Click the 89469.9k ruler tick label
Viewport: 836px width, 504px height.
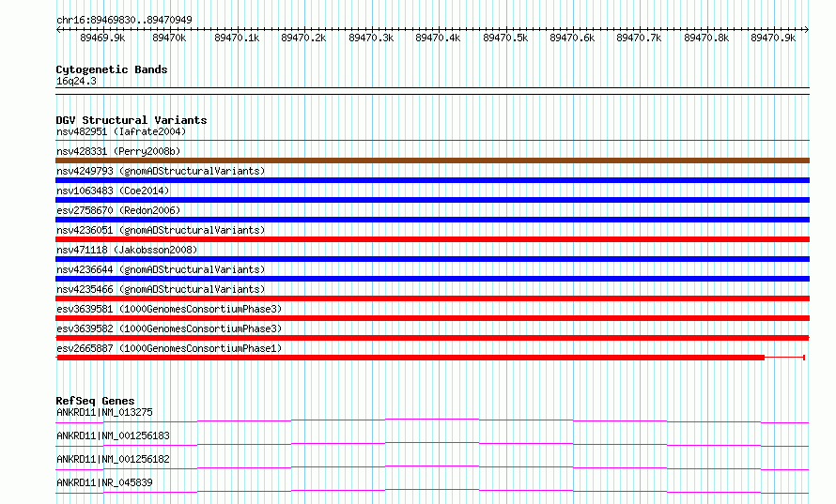click(102, 38)
